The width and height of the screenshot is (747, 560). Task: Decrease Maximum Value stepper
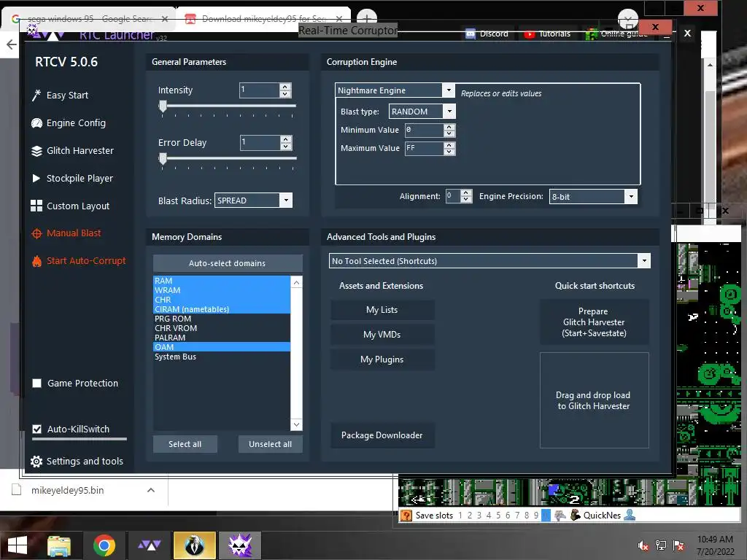tap(449, 152)
